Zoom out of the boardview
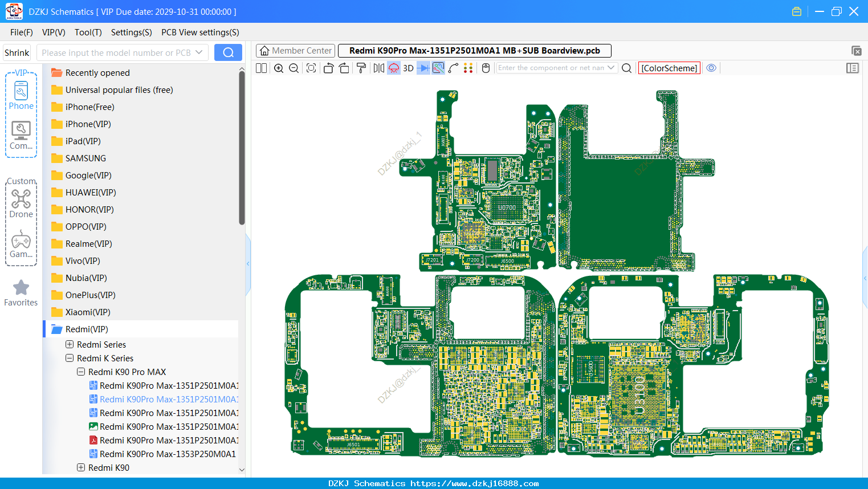This screenshot has width=868, height=489. 294,68
